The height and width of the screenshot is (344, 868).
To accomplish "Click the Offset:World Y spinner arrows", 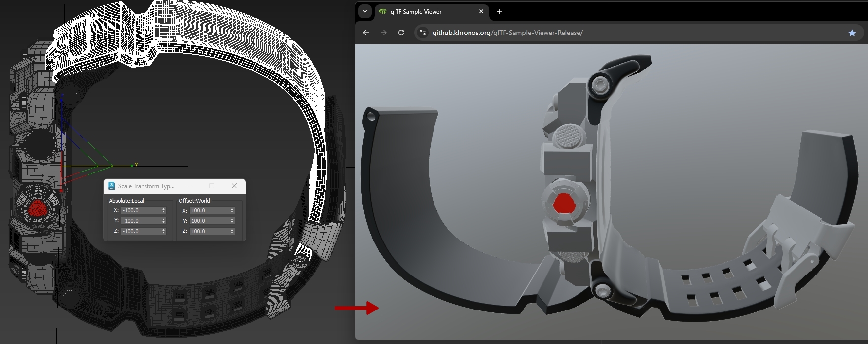I will (x=232, y=221).
